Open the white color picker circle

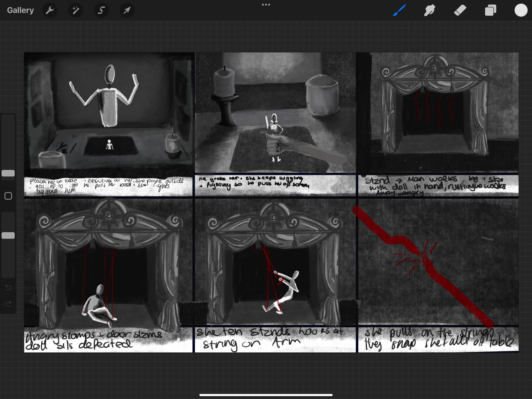(x=521, y=10)
